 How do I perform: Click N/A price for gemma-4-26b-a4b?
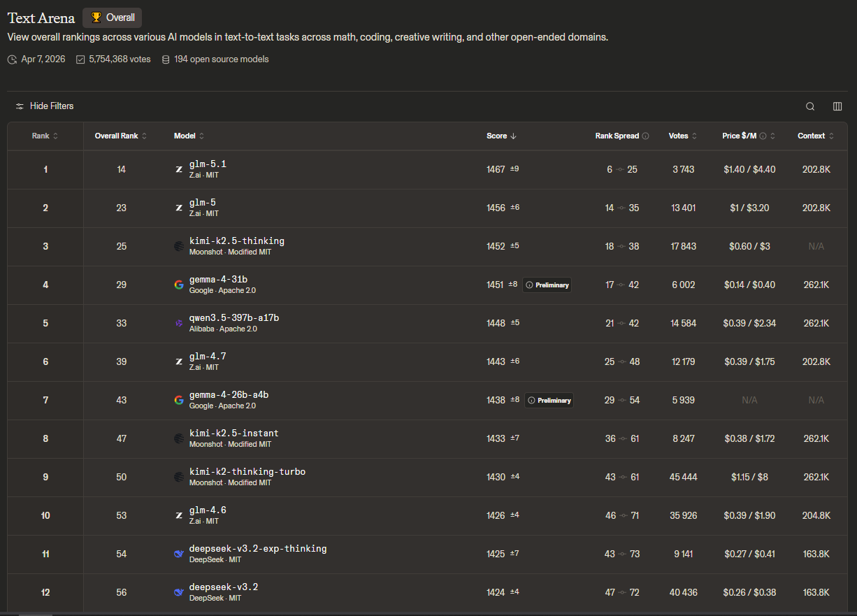click(x=749, y=401)
